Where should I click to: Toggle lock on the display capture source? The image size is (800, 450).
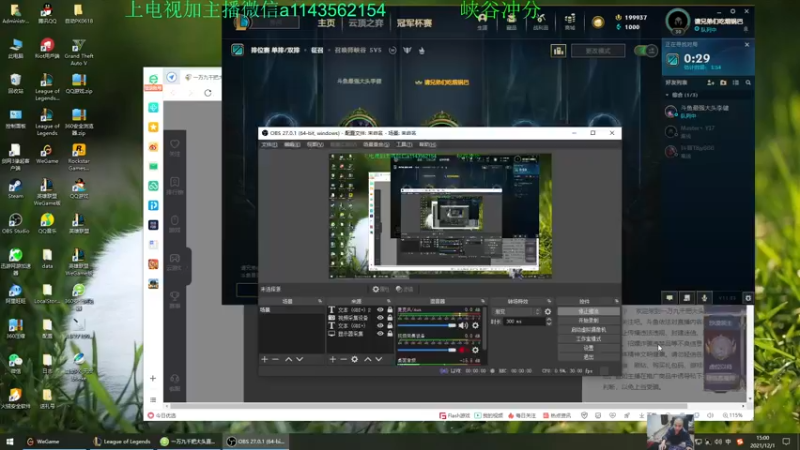point(390,334)
